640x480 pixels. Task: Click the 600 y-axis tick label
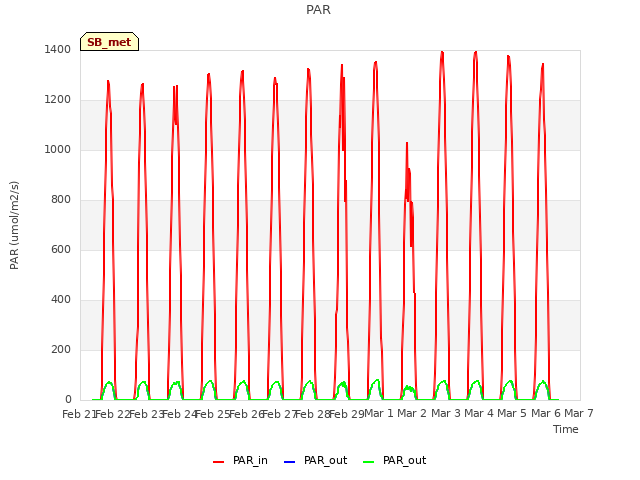61,249
